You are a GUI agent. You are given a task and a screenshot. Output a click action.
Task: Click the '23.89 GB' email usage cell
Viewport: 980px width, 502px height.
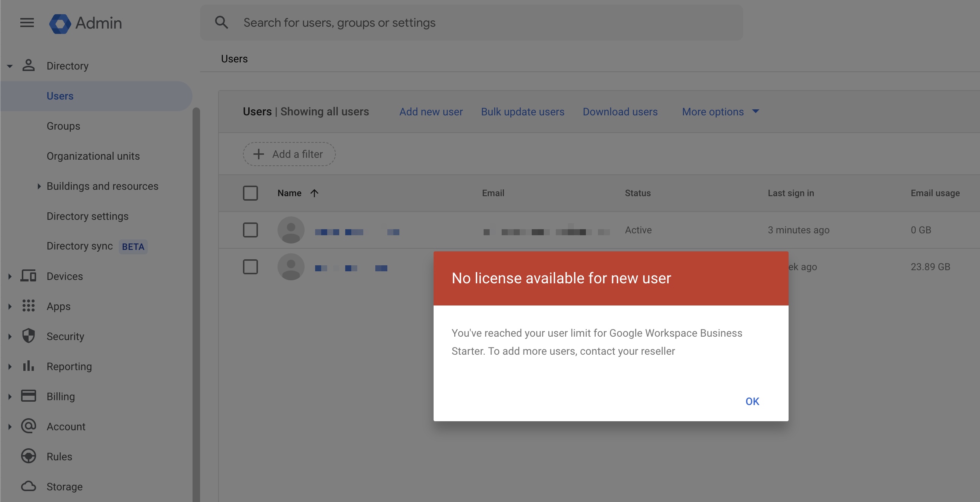click(x=930, y=267)
